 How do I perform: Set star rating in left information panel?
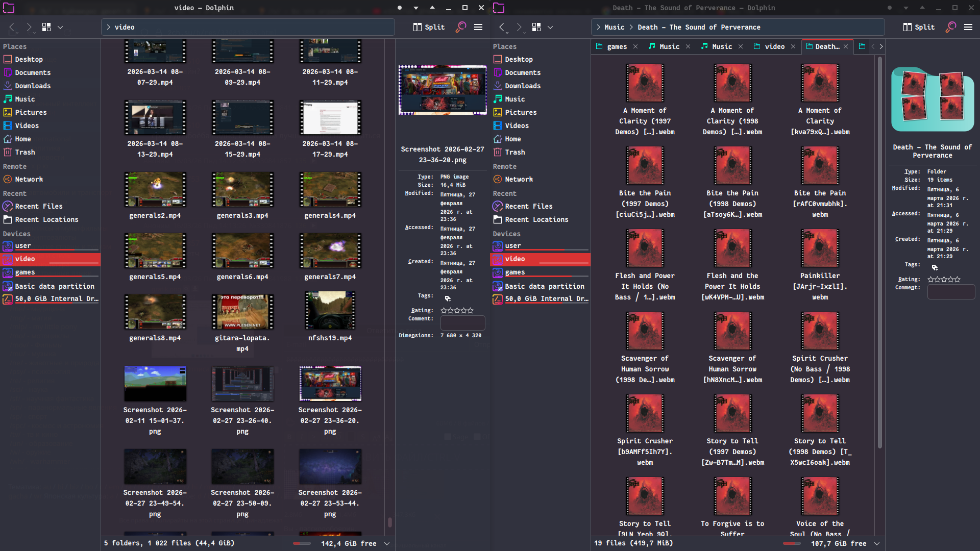coord(457,310)
